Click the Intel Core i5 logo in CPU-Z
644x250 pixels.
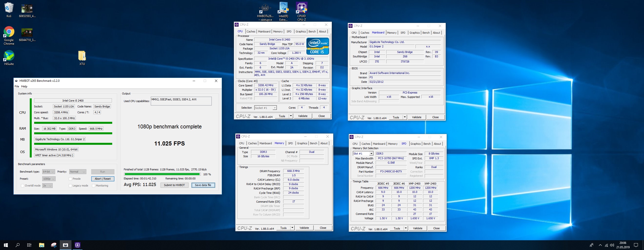pos(318,46)
